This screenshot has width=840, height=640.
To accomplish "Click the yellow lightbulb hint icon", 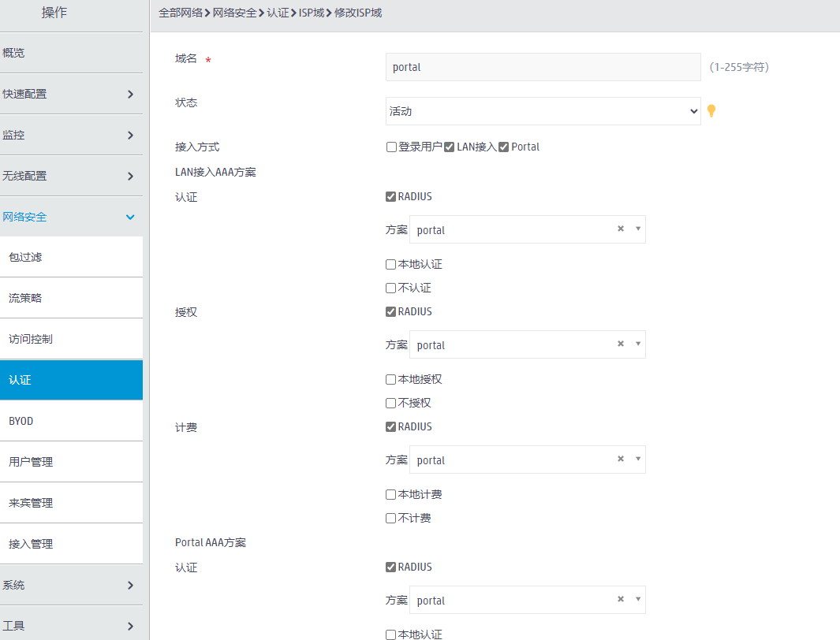I will [x=711, y=111].
